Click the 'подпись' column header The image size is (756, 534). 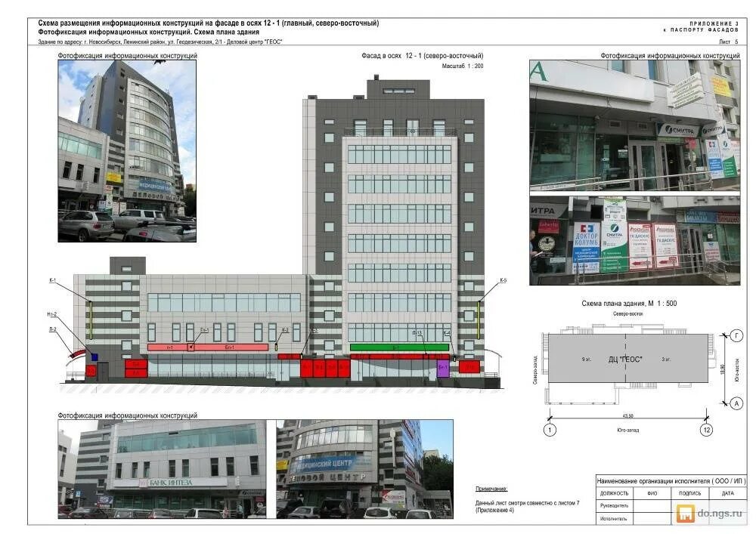click(x=690, y=493)
